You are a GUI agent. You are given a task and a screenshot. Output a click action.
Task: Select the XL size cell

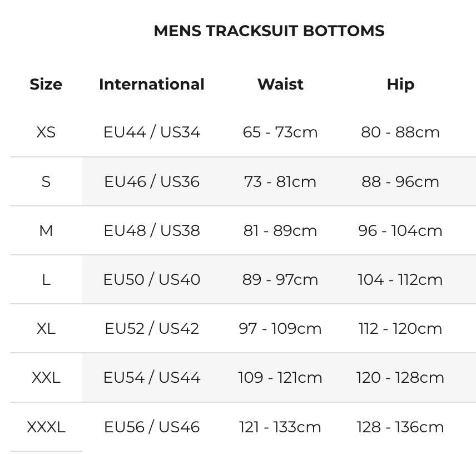(x=46, y=329)
